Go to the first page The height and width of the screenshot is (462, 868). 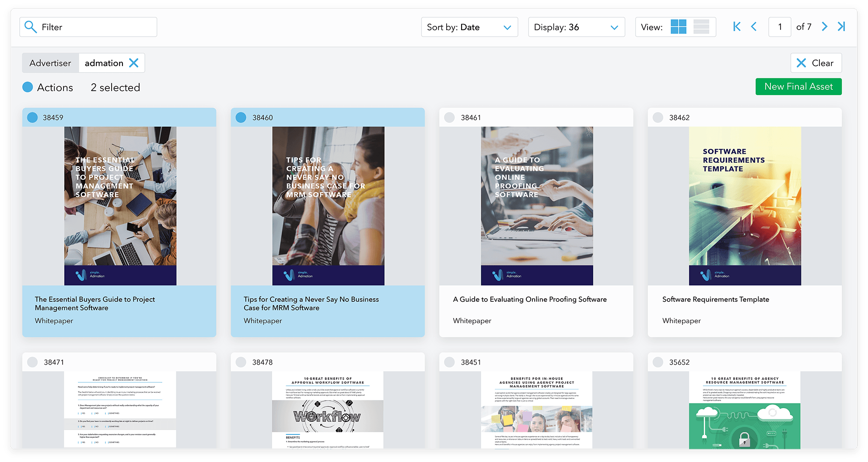[736, 27]
